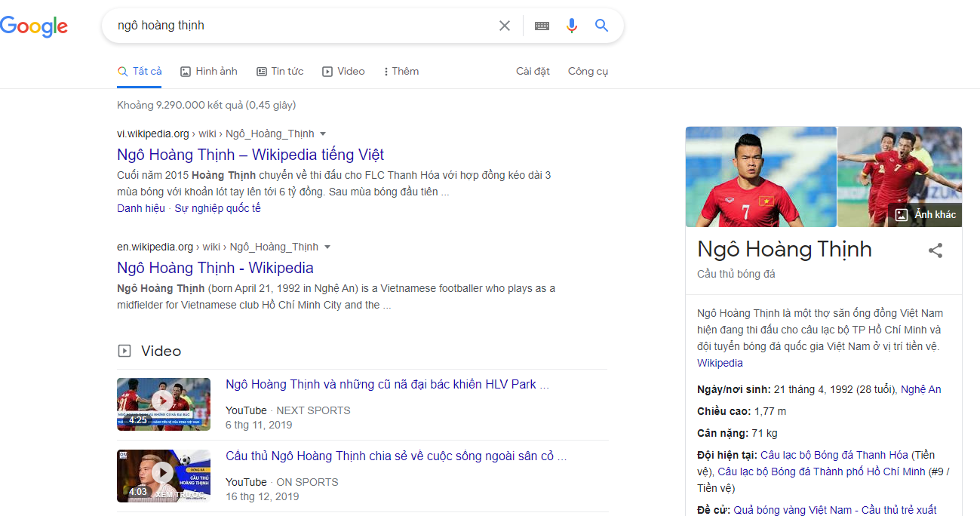
Task: Click the blue magnifier search button
Action: pos(601,26)
